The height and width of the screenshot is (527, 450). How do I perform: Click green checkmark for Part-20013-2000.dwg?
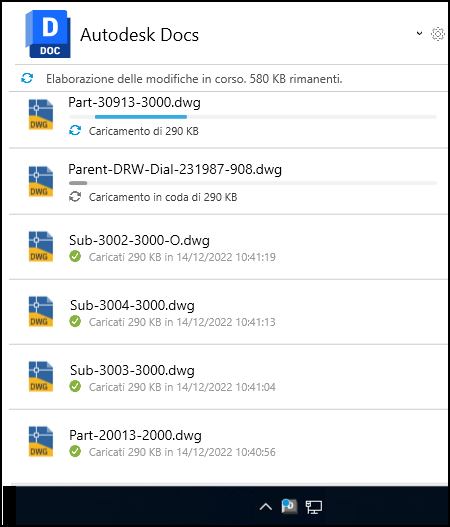(75, 451)
